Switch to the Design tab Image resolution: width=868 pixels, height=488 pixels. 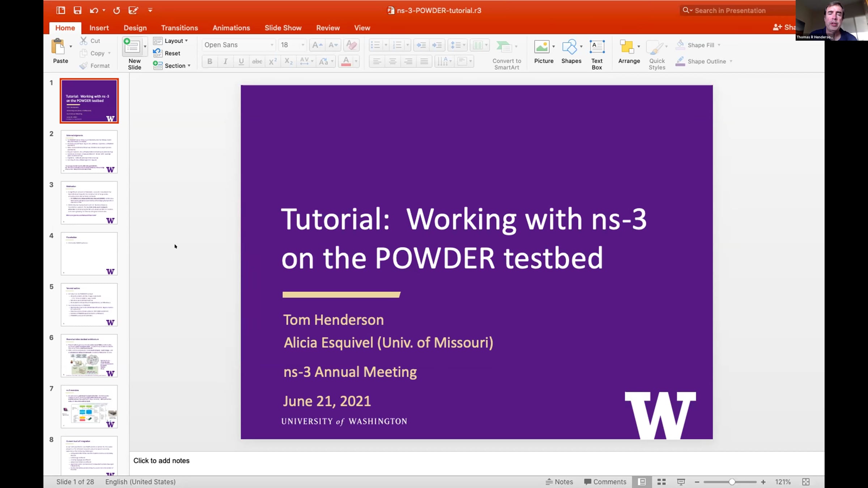click(135, 28)
